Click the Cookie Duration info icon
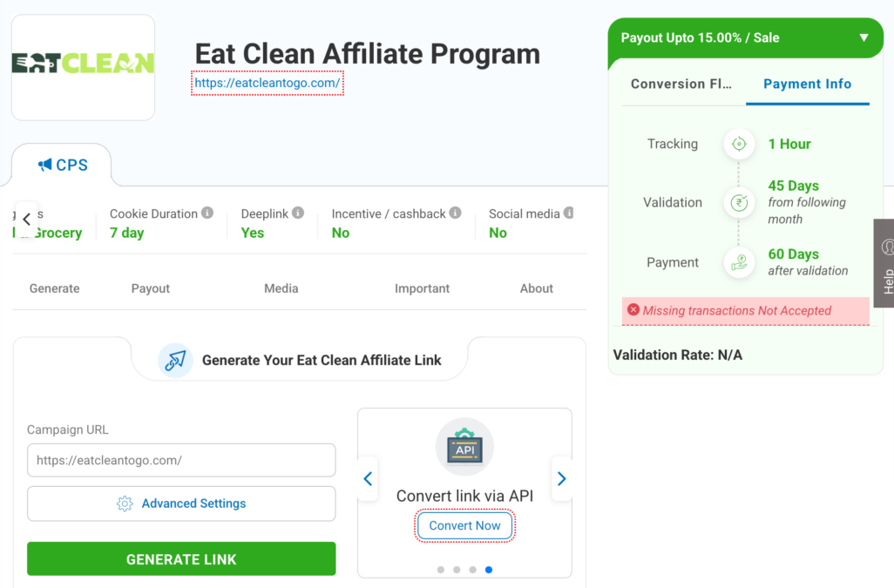 click(207, 213)
